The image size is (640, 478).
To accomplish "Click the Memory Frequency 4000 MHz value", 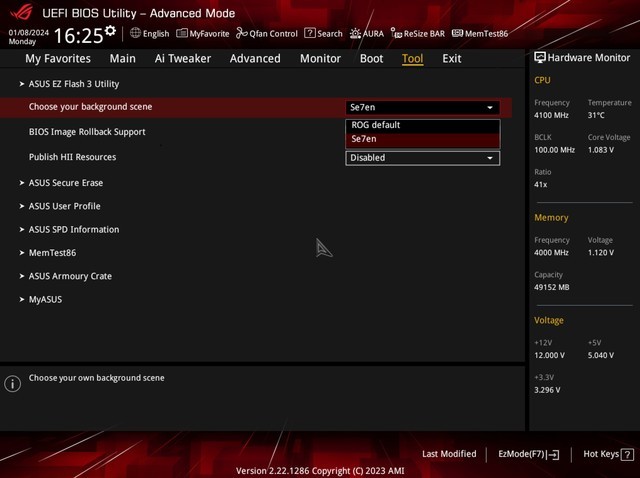I will (x=551, y=253).
